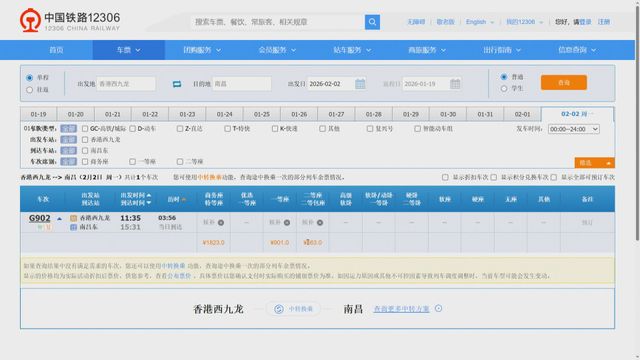
Task: Click the first-class price ¥901.0
Action: pos(280,242)
